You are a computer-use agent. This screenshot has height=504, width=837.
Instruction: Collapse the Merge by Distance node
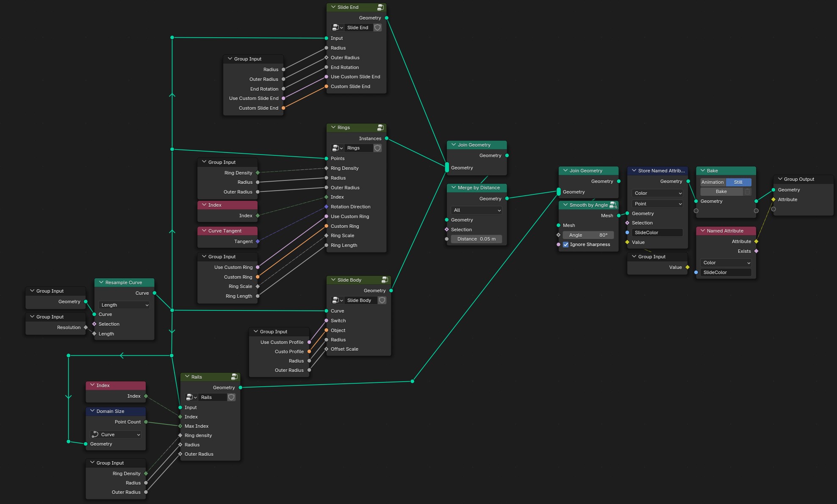click(x=453, y=188)
